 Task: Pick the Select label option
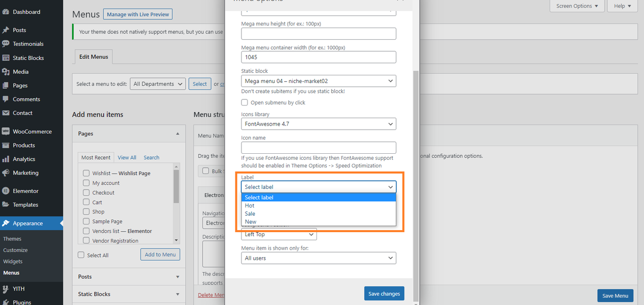pos(318,197)
